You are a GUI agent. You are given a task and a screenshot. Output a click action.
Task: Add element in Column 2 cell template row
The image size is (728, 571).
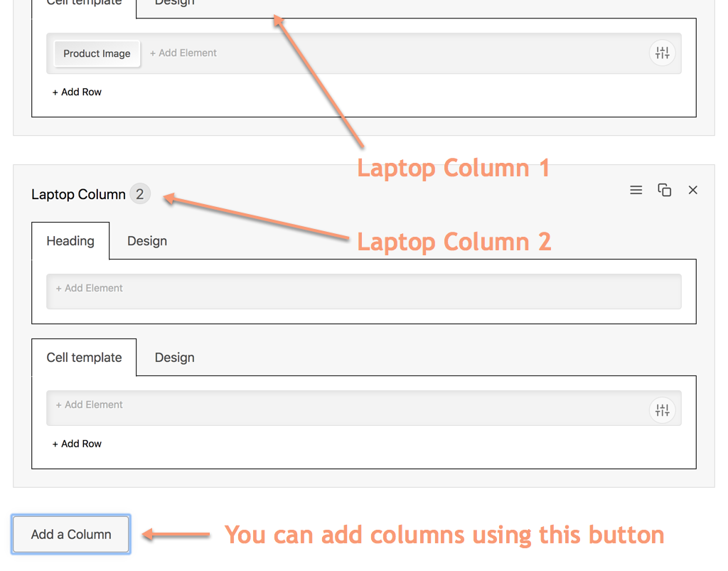(x=90, y=405)
